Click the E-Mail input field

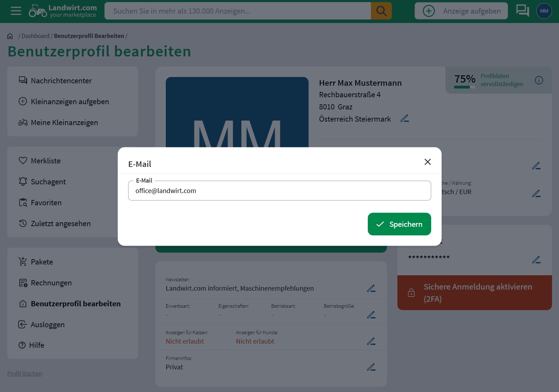pyautogui.click(x=279, y=191)
